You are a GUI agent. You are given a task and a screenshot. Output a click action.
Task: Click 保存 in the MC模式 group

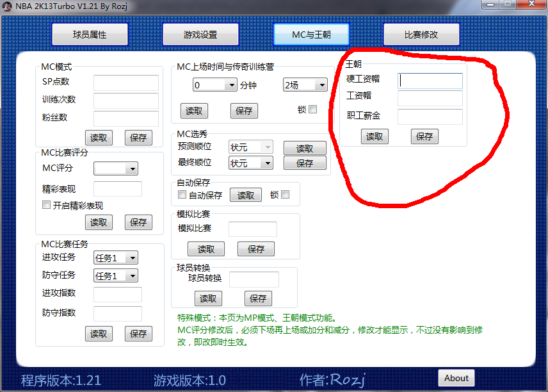pos(138,138)
